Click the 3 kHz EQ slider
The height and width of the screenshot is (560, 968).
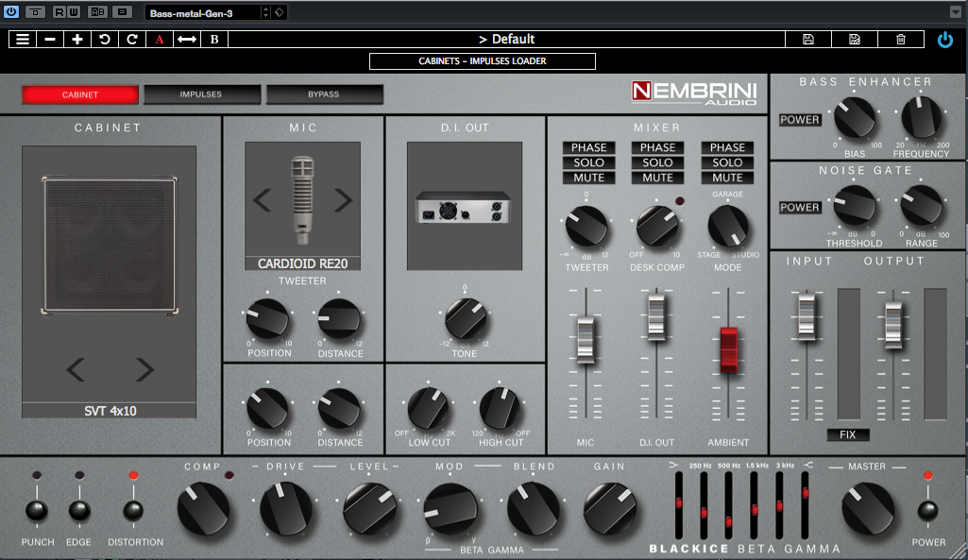(x=779, y=505)
